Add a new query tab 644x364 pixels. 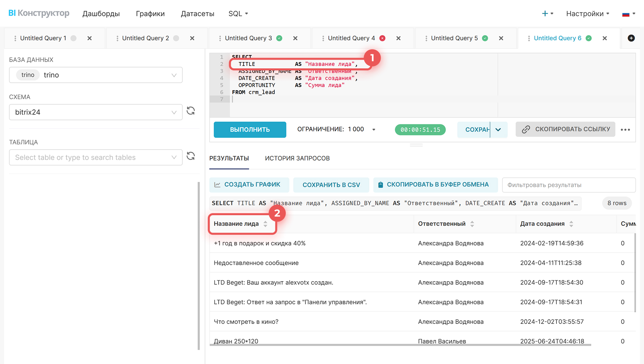pyautogui.click(x=631, y=38)
